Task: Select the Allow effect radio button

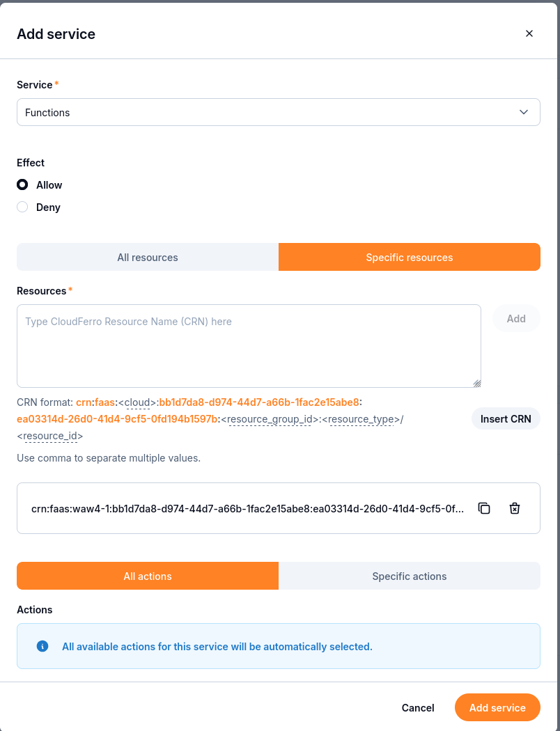Action: coord(22,184)
